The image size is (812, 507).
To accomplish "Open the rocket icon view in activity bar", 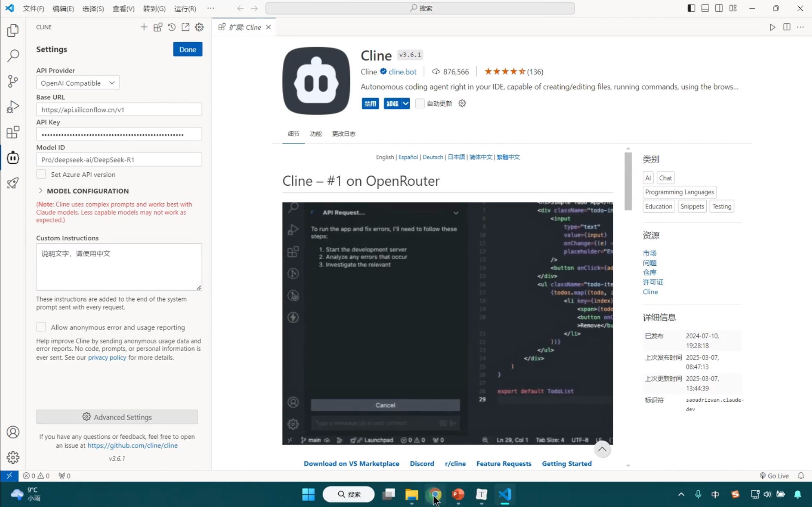I will click(13, 183).
